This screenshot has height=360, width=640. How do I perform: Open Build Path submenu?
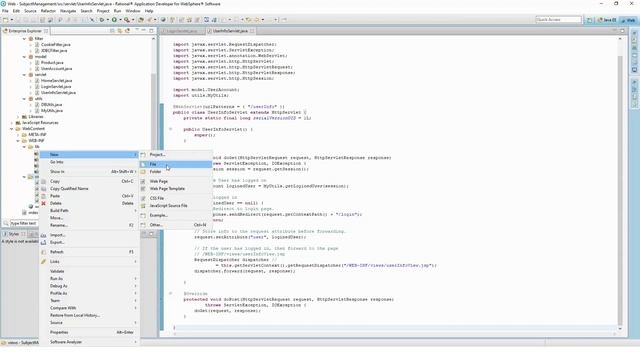point(89,211)
